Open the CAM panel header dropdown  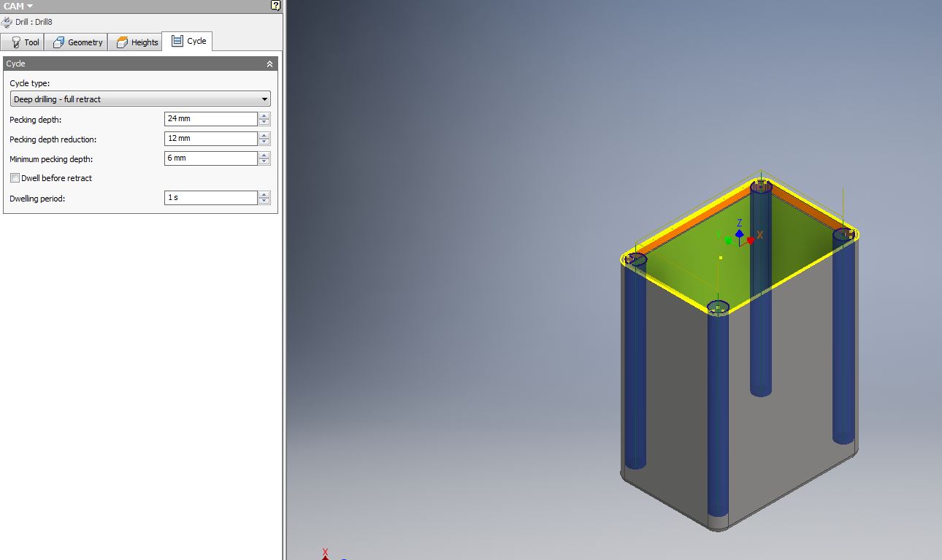pyautogui.click(x=30, y=6)
